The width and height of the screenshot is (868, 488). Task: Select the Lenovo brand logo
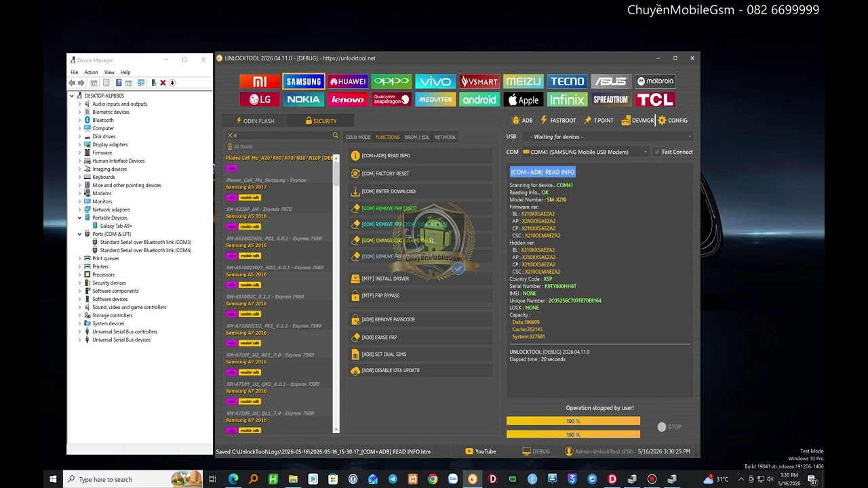tap(348, 100)
